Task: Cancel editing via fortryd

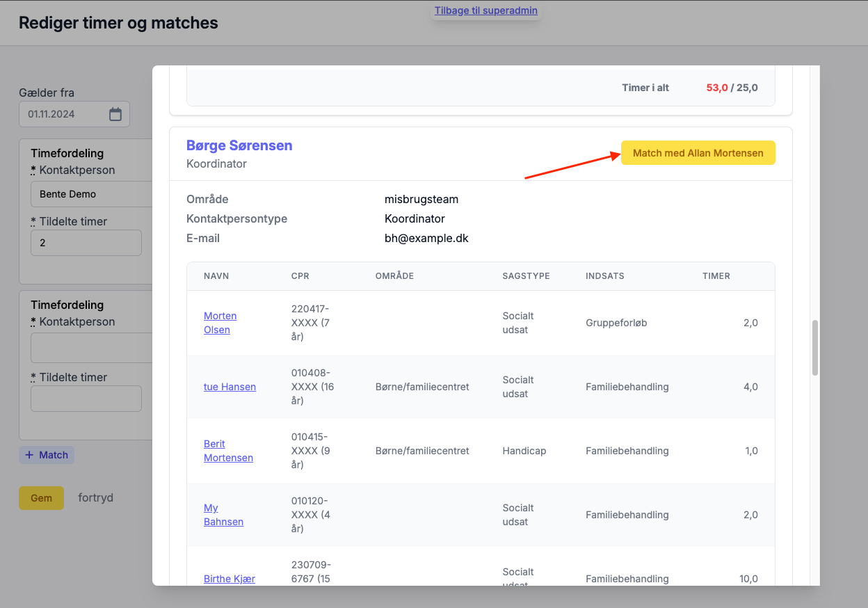Action: [x=95, y=498]
